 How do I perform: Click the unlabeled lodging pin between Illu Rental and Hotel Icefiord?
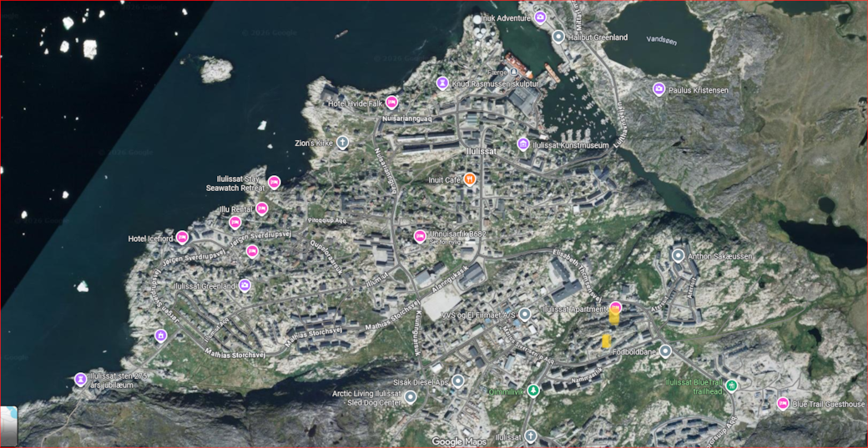coord(235,223)
